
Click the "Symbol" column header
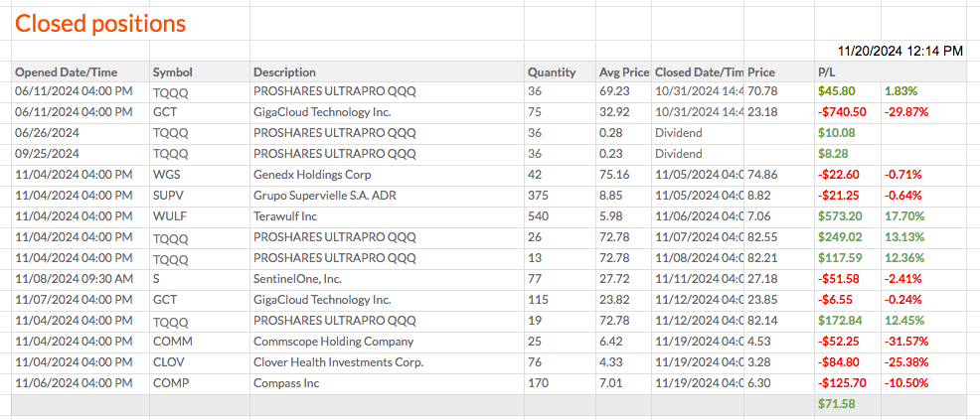click(173, 71)
